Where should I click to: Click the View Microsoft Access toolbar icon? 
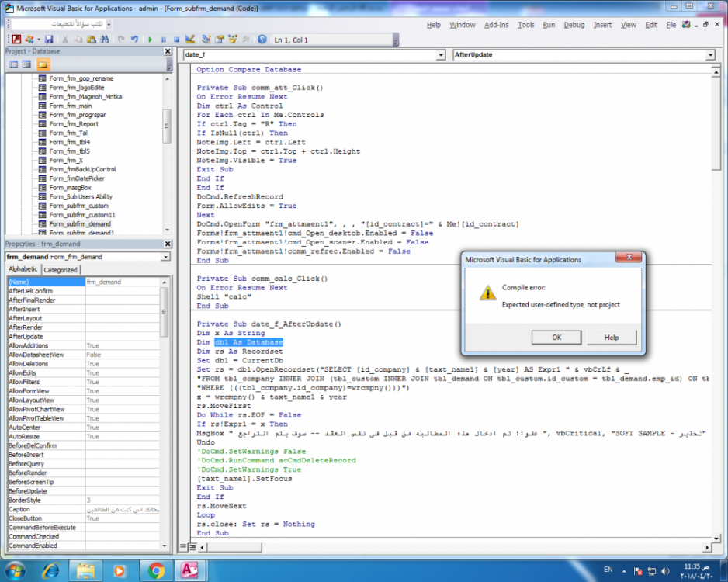(x=17, y=40)
